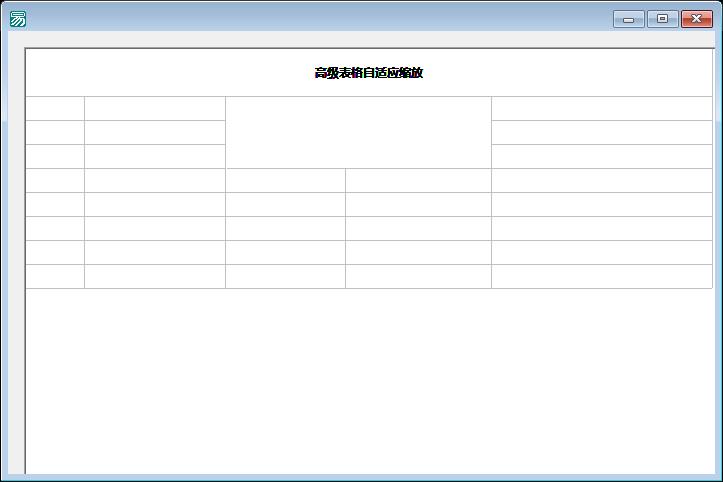Image resolution: width=723 pixels, height=482 pixels.
Task: Select the title cell 高级表格自适应缩放
Action: click(369, 72)
